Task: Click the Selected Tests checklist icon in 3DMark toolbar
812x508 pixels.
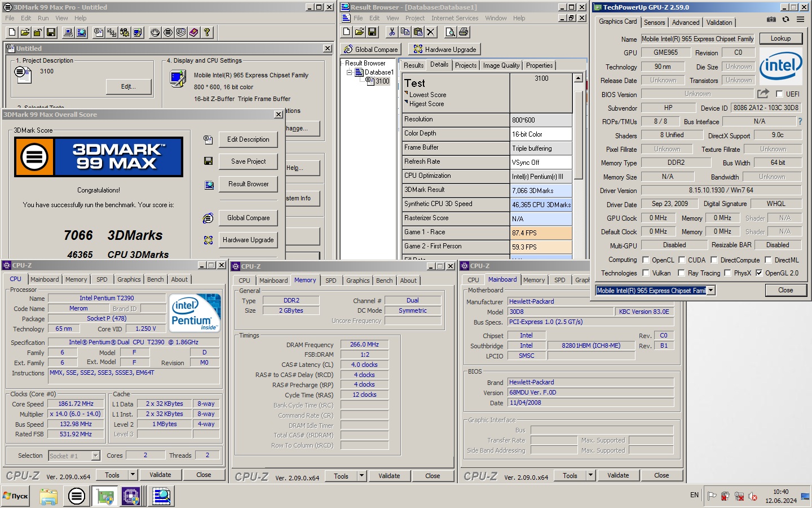Action: coord(112,33)
